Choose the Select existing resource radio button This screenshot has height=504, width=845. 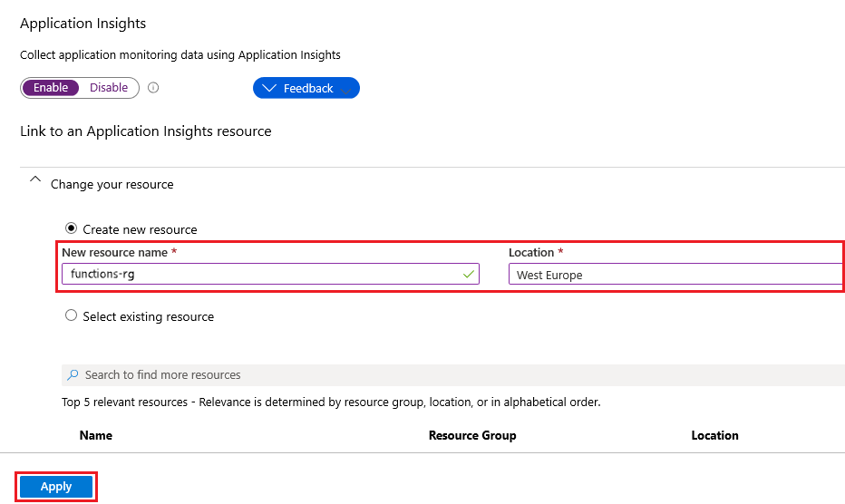coord(71,316)
